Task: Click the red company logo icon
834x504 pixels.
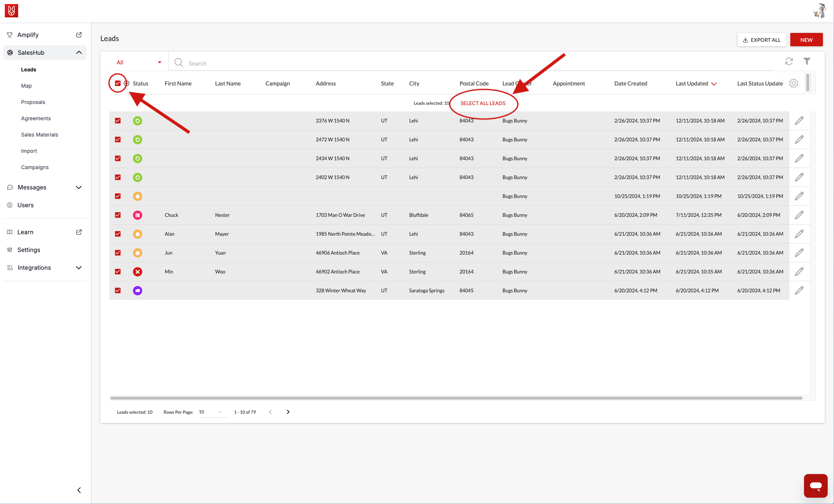Action: coord(11,11)
